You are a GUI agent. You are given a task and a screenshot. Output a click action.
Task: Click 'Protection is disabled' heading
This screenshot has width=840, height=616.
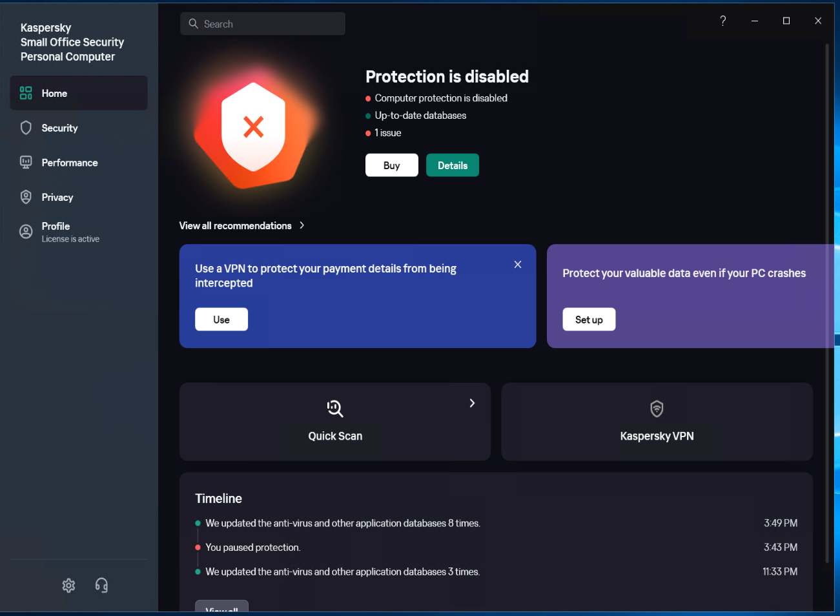click(447, 77)
